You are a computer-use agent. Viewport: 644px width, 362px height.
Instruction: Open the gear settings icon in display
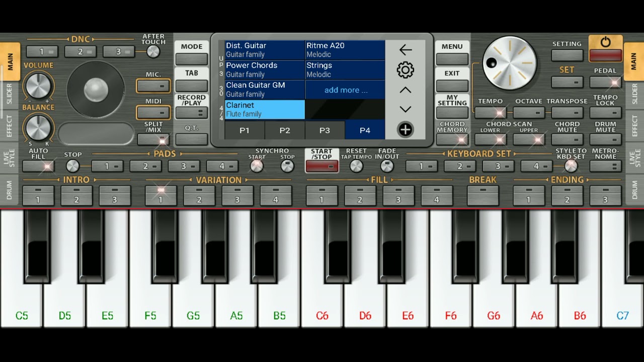[405, 70]
